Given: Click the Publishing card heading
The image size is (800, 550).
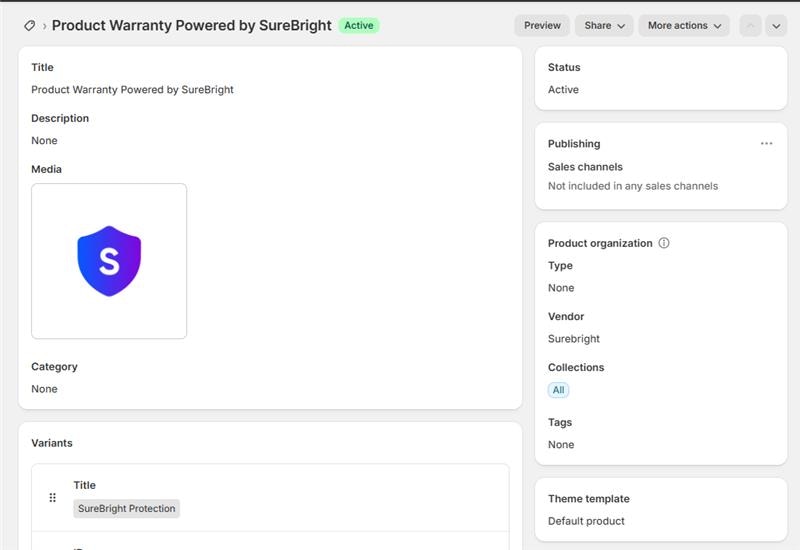Looking at the screenshot, I should pos(574,144).
